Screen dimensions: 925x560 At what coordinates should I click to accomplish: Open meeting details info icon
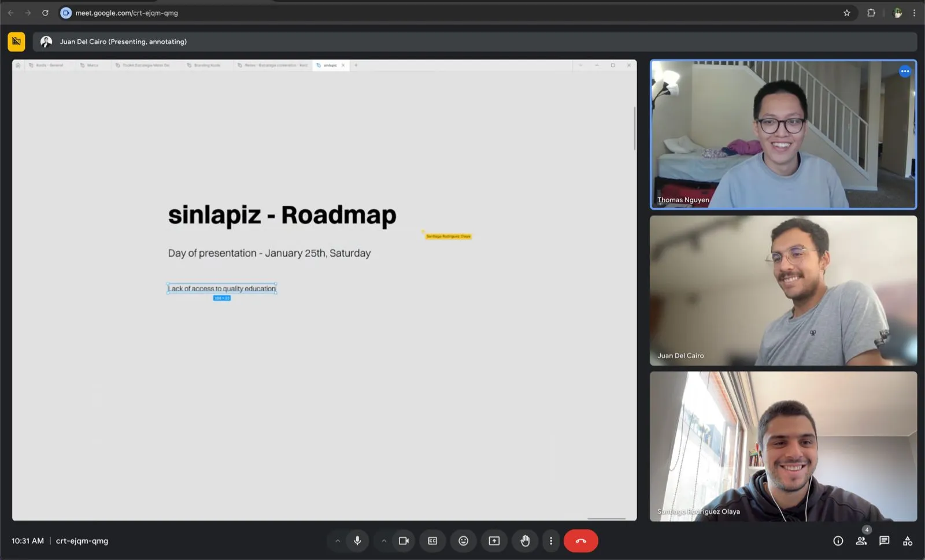click(x=838, y=541)
